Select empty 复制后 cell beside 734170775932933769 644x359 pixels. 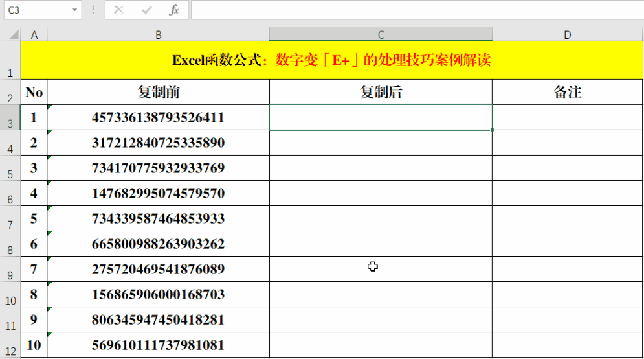pos(381,168)
